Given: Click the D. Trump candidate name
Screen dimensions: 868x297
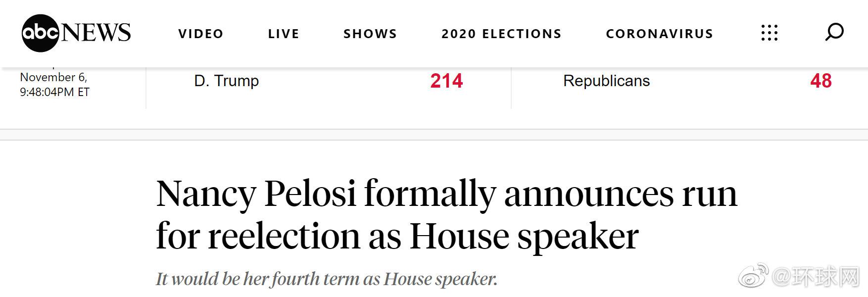Looking at the screenshot, I should click(226, 81).
